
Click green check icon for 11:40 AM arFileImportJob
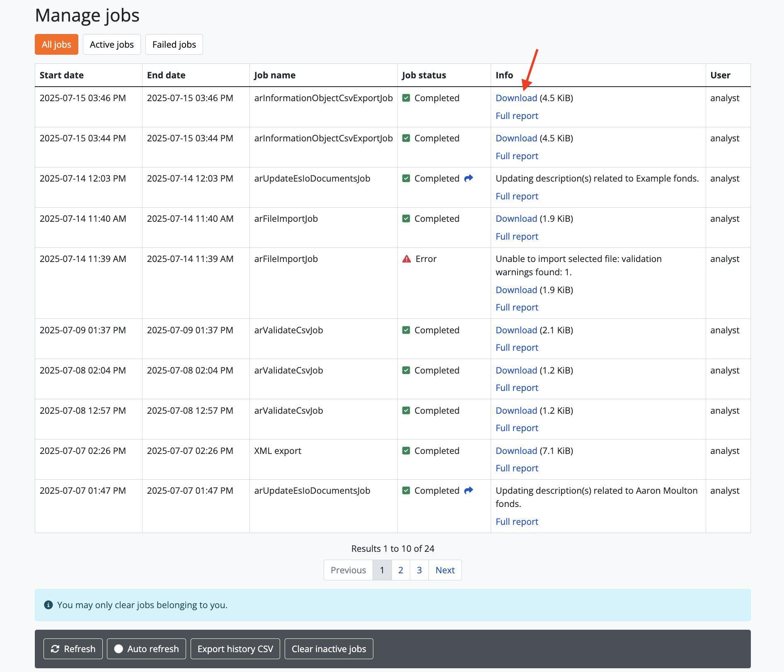(406, 218)
